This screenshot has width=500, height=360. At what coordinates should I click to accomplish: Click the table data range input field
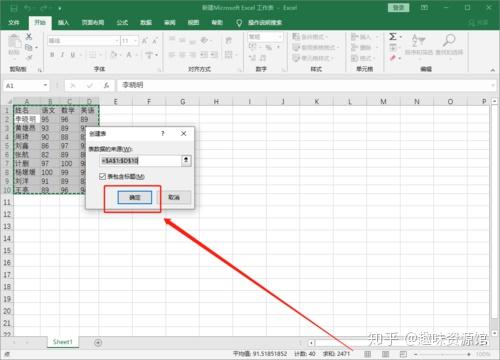pos(140,161)
